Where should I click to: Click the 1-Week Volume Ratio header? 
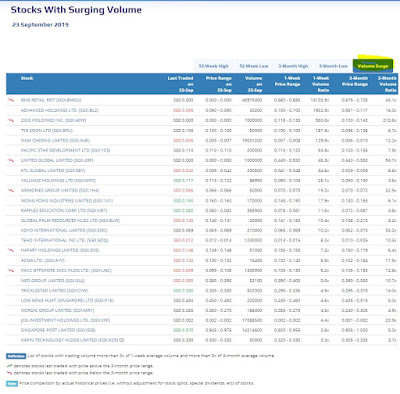click(x=321, y=84)
